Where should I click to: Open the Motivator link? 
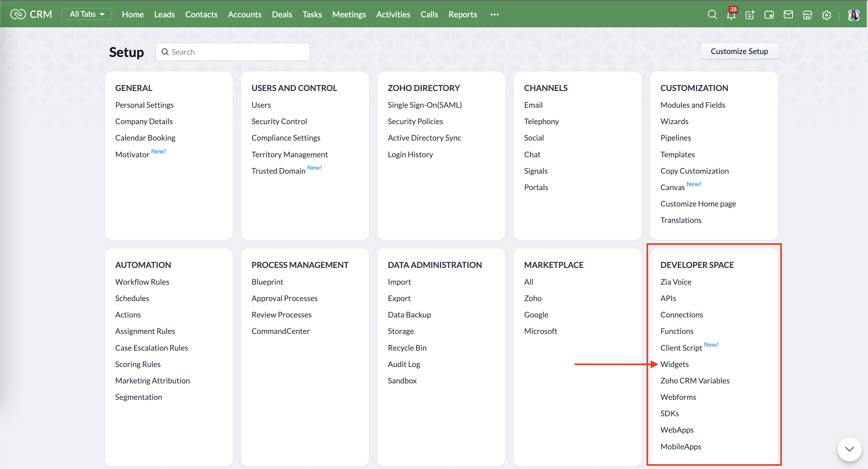pyautogui.click(x=132, y=154)
